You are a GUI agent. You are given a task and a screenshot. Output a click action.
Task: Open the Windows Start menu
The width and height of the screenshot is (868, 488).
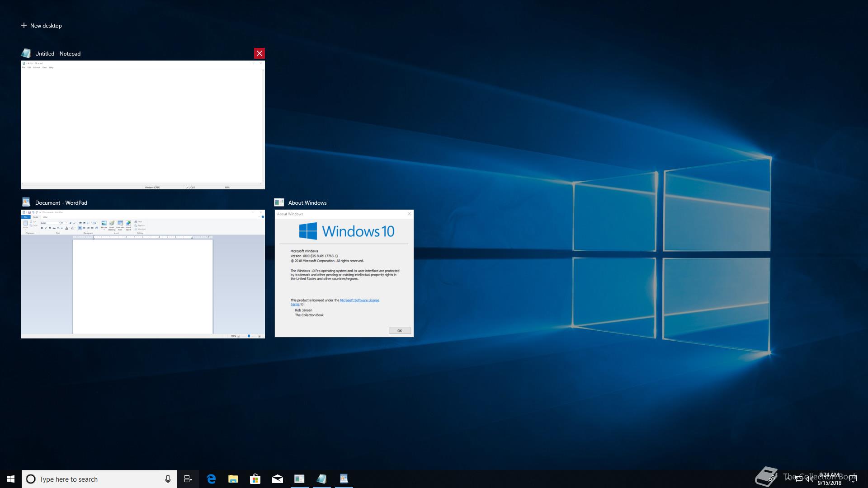[11, 479]
